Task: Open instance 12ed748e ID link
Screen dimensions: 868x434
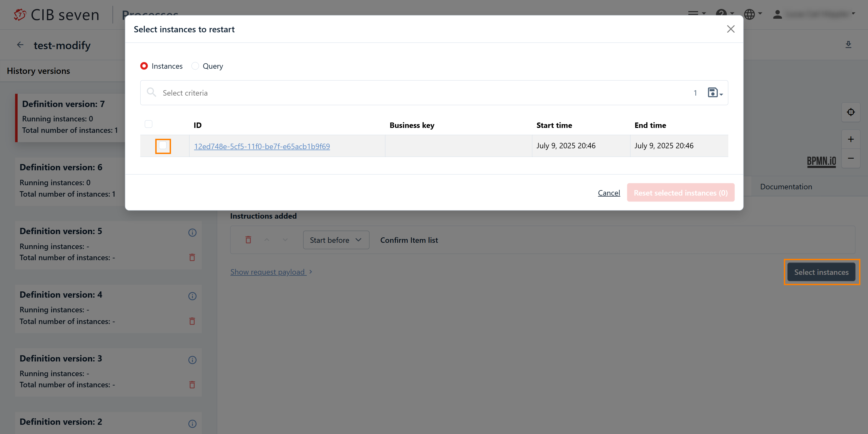Action: click(262, 146)
